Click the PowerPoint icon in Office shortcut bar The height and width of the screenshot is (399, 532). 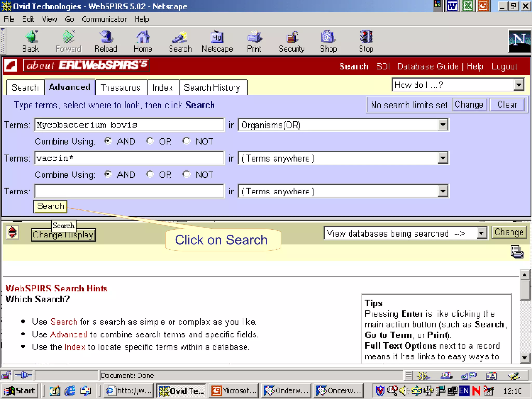click(x=483, y=6)
